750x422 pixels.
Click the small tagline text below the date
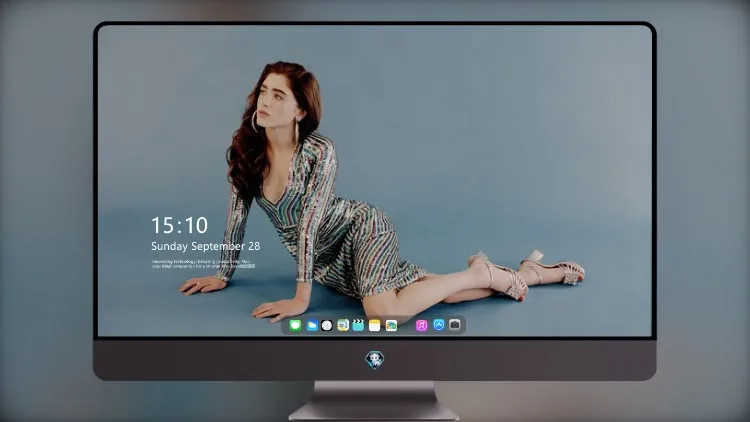coord(203,264)
